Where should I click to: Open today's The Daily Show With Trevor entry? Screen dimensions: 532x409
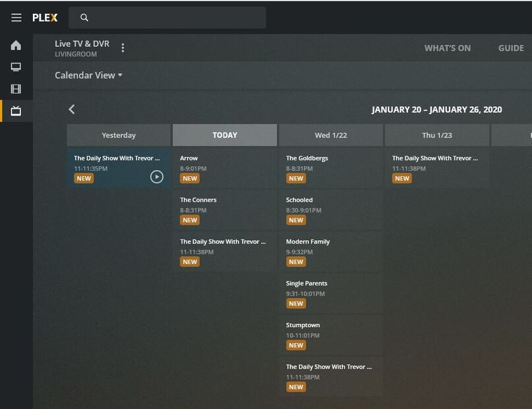pos(225,251)
